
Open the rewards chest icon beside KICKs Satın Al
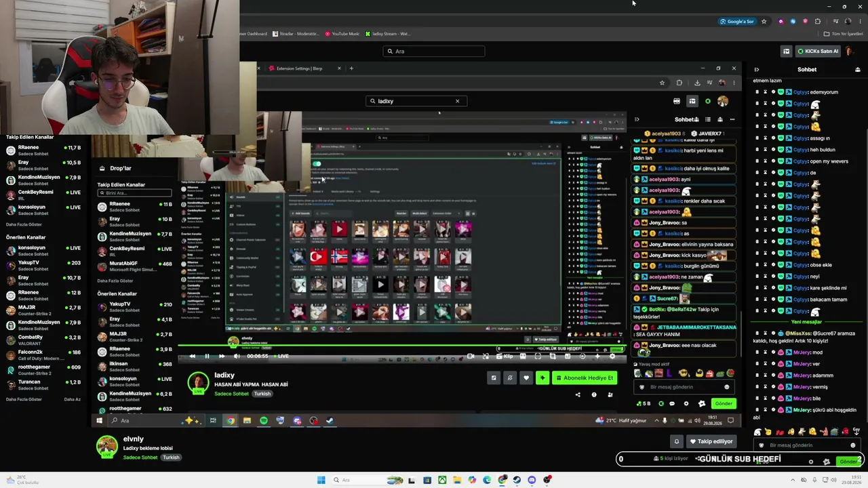(786, 51)
